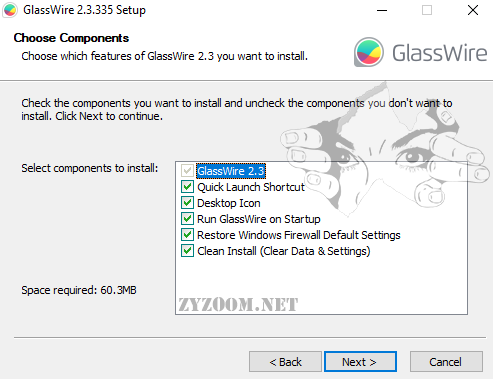Click the Space required 60.3MB text

click(79, 290)
